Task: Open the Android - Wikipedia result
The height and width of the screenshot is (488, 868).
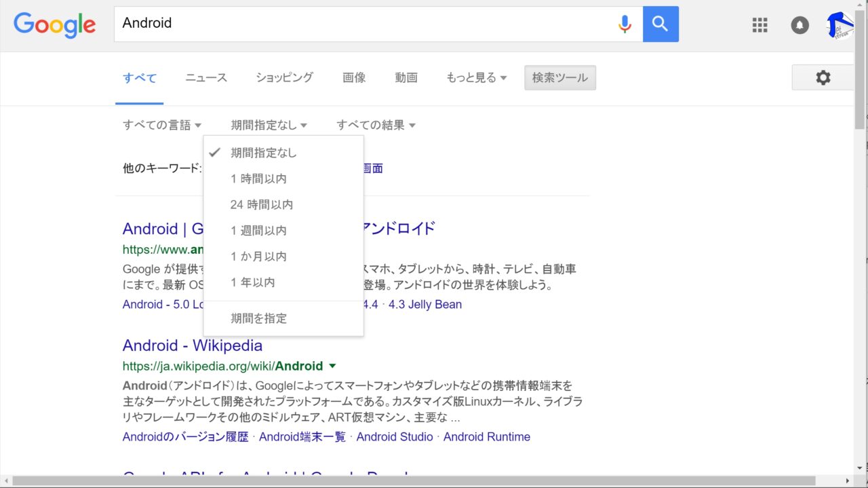Action: [x=193, y=345]
